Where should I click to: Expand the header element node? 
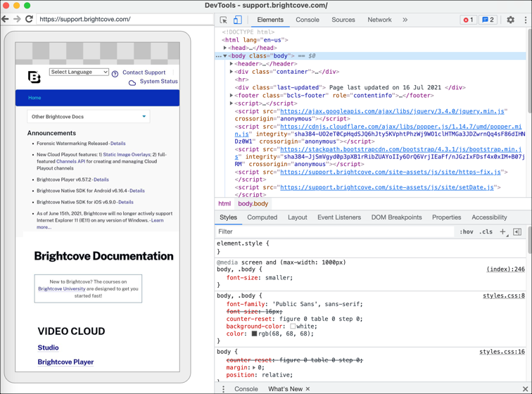232,64
